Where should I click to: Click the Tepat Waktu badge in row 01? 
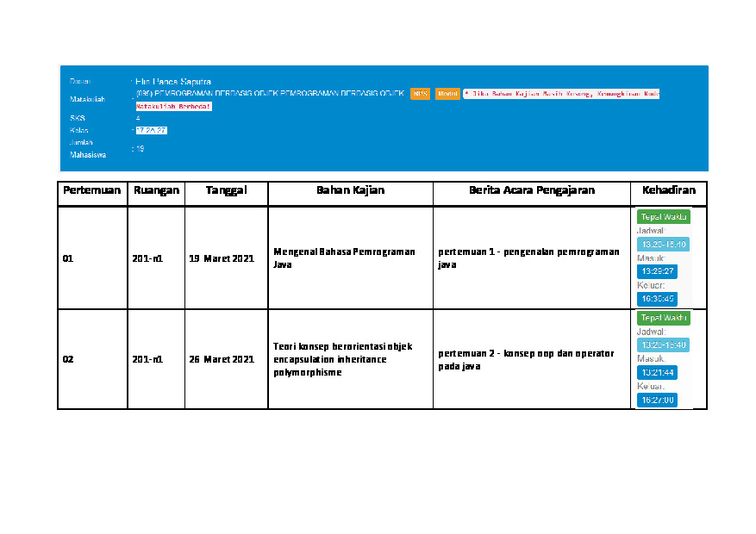pos(664,217)
